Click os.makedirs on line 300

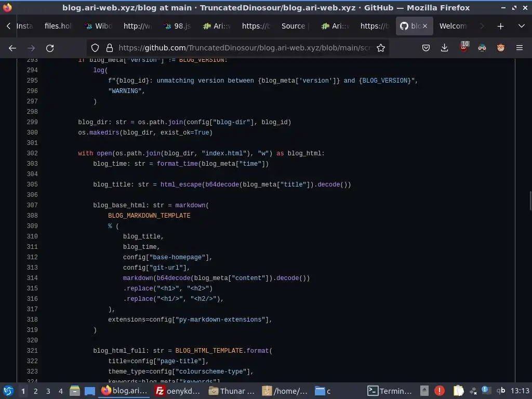click(99, 132)
